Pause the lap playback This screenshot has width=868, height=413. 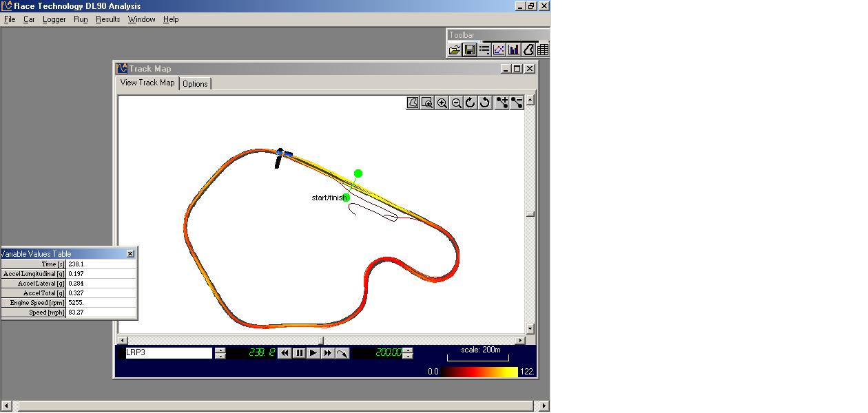[x=299, y=353]
